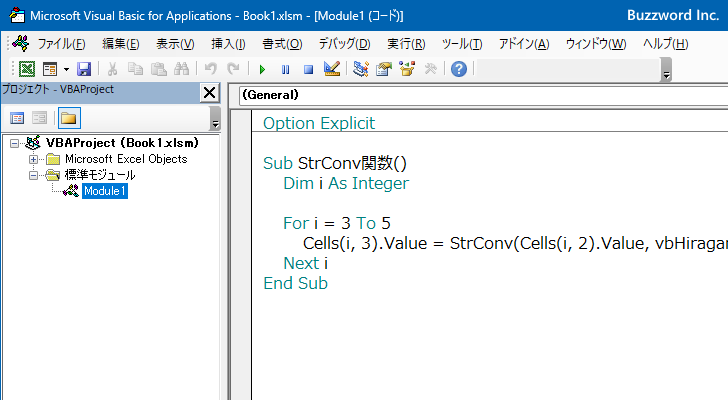Toggle Design Mode ruler icon

point(332,69)
